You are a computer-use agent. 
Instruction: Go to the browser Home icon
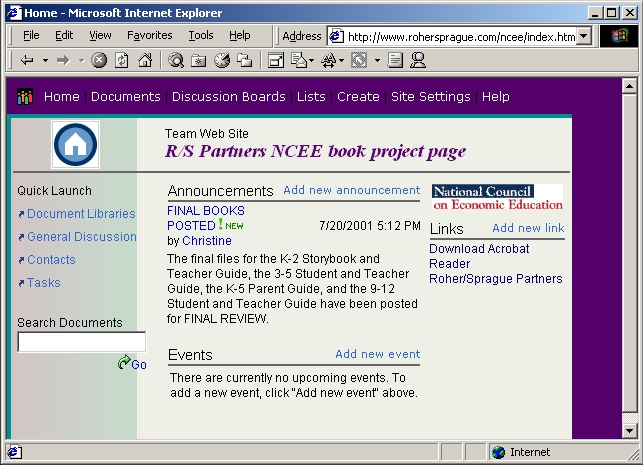point(145,60)
